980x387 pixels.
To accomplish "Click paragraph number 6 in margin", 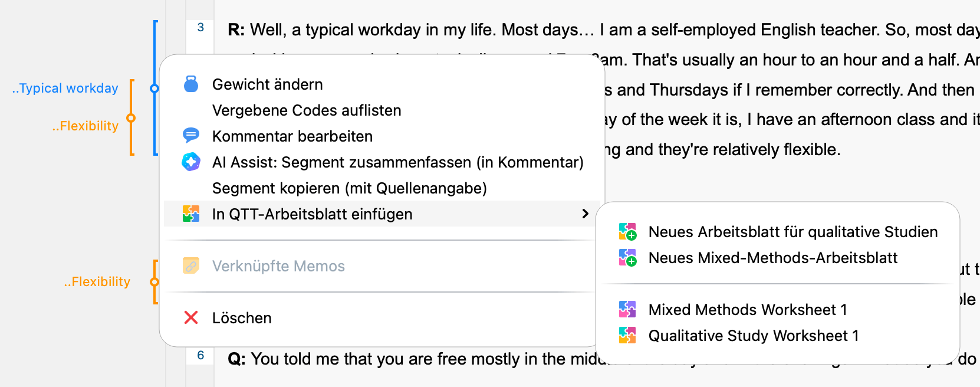I will tap(200, 355).
